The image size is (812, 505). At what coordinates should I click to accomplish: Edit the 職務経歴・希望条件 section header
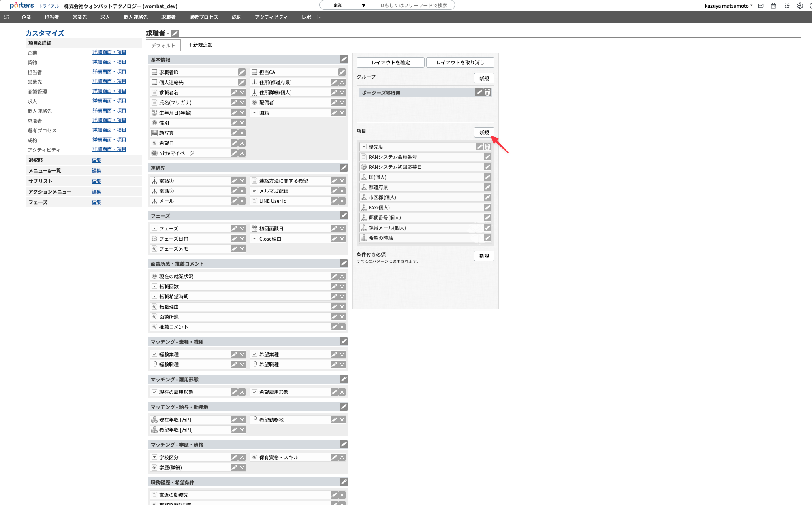pos(344,482)
